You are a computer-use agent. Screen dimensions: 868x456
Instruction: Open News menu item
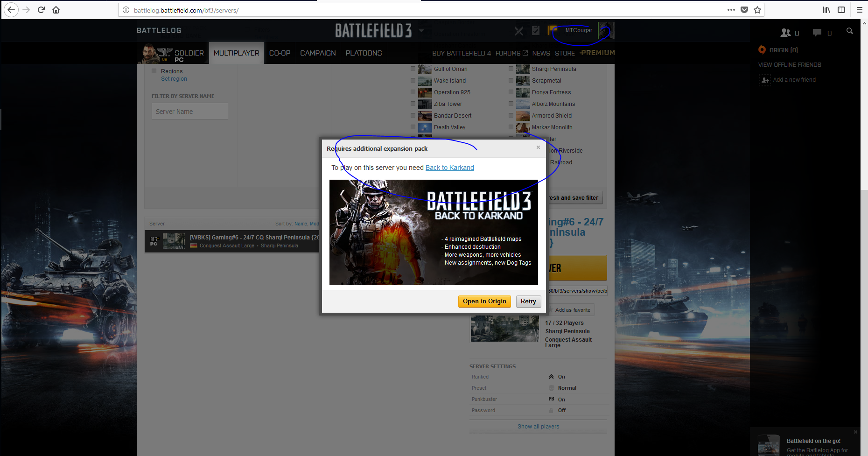541,53
